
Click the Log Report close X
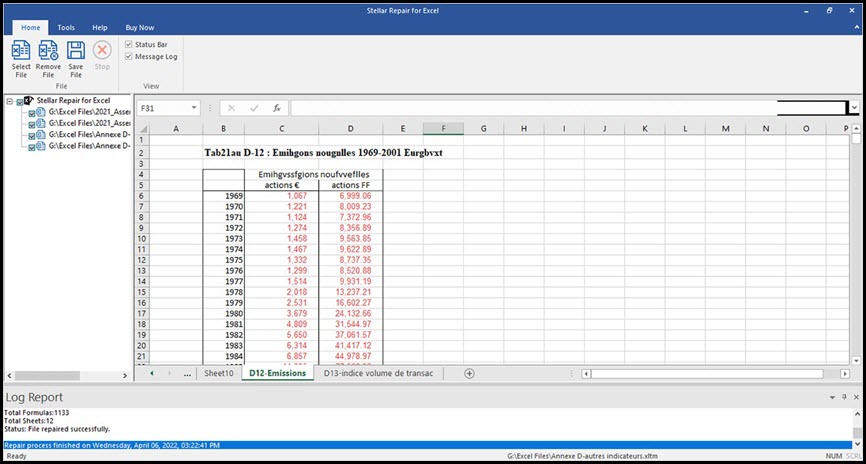856,397
